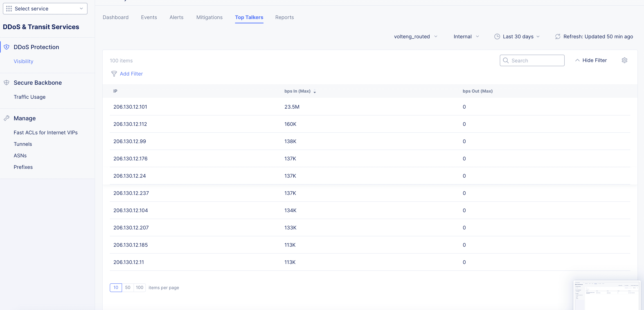Open the Alerts tab
The height and width of the screenshot is (310, 644).
pos(177,17)
